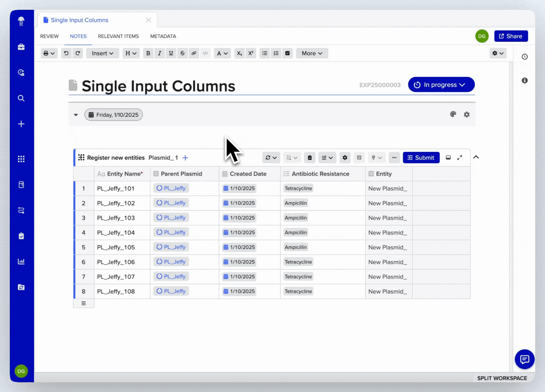Click the table dock panel icon
The width and height of the screenshot is (545, 392).
pos(448,158)
